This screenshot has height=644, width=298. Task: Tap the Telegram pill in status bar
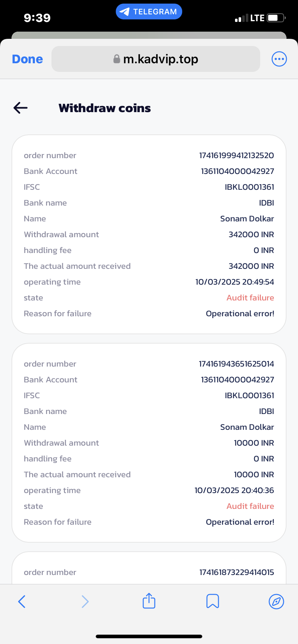coord(149,11)
